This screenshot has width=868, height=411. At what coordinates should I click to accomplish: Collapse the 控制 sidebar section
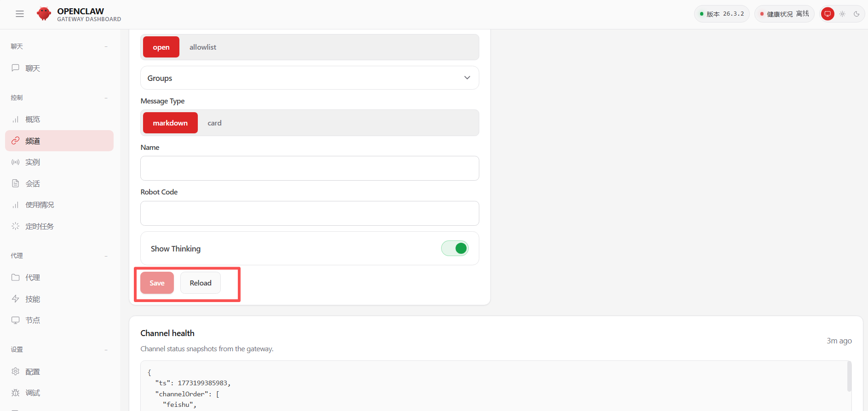[106, 98]
